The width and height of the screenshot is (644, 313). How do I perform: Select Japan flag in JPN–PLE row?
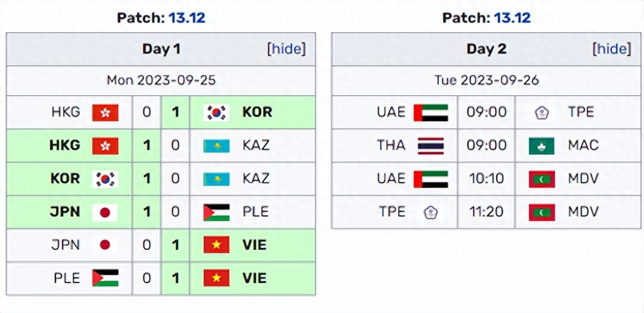tap(105, 212)
